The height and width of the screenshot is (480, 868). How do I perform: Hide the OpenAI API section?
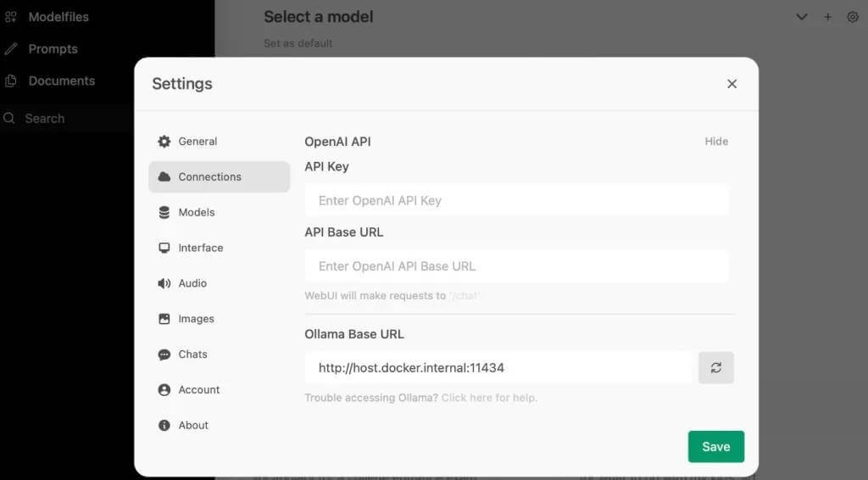(716, 142)
